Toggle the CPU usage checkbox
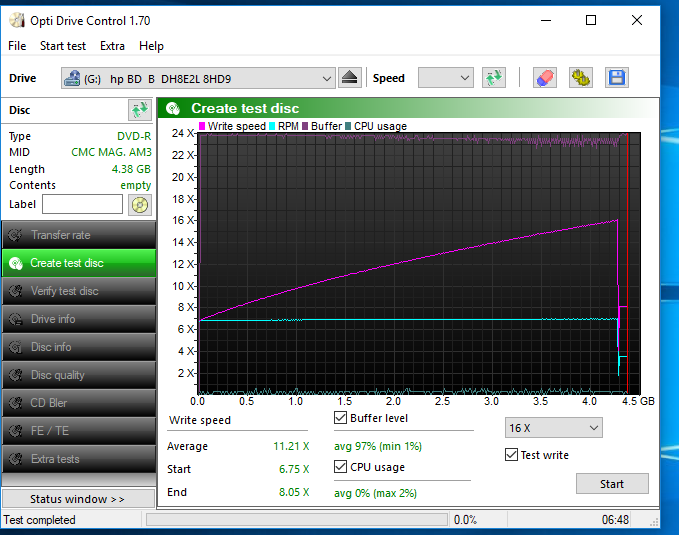This screenshot has width=679, height=535. [x=340, y=467]
